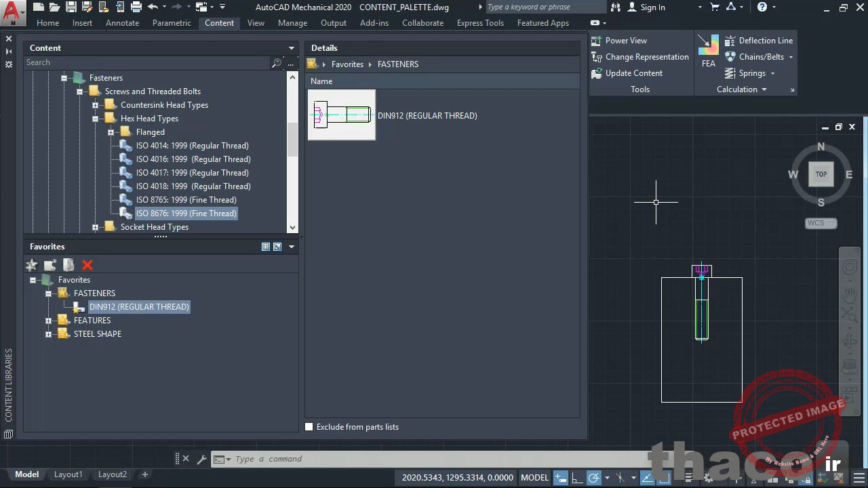Toggle ortho mode in the status bar
This screenshot has width=868, height=488.
[577, 478]
